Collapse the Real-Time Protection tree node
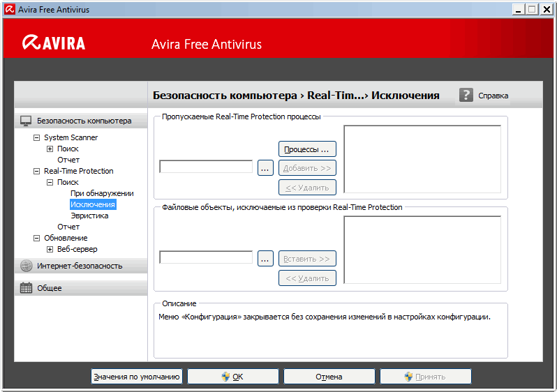Image resolution: width=557 pixels, height=392 pixels. click(x=37, y=171)
